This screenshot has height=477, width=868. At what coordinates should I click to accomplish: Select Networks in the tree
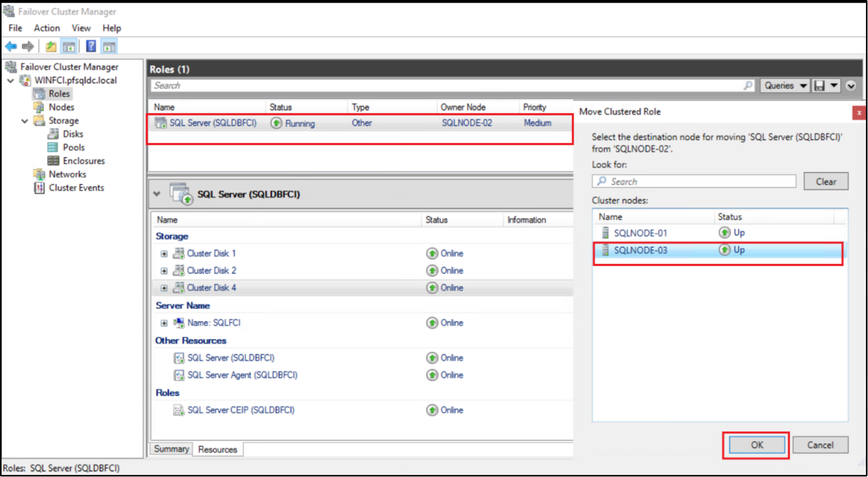tap(68, 175)
